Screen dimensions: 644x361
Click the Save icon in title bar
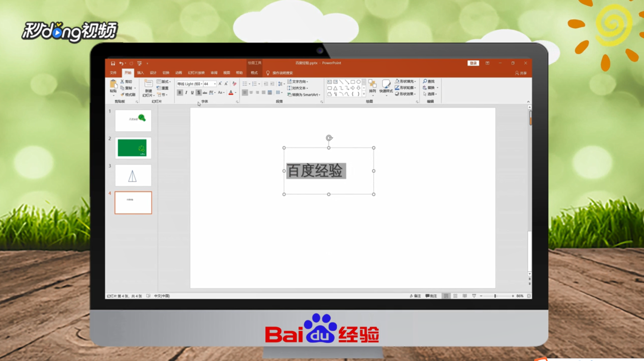point(113,63)
